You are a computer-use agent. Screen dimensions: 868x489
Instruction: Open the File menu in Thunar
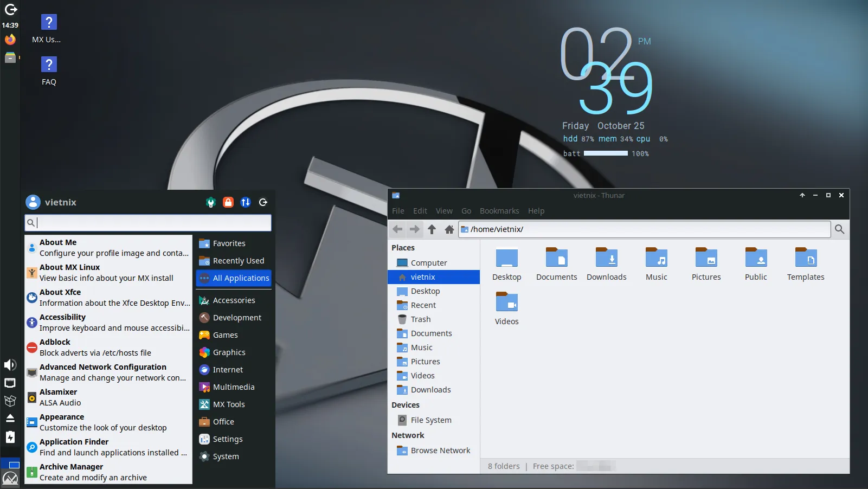coord(398,211)
